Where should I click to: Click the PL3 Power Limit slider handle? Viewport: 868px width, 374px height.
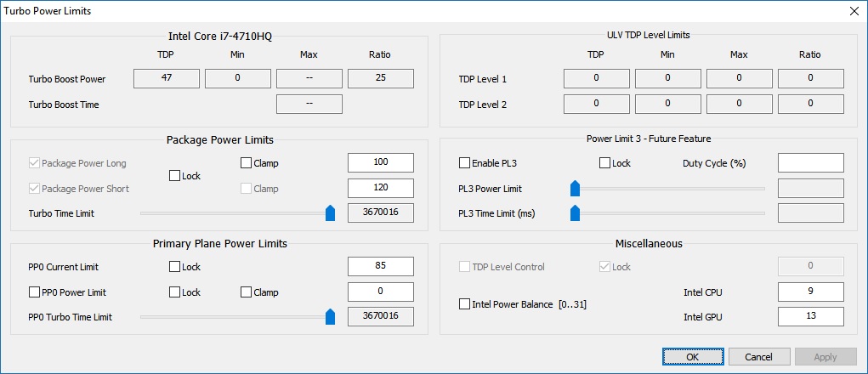tap(575, 188)
